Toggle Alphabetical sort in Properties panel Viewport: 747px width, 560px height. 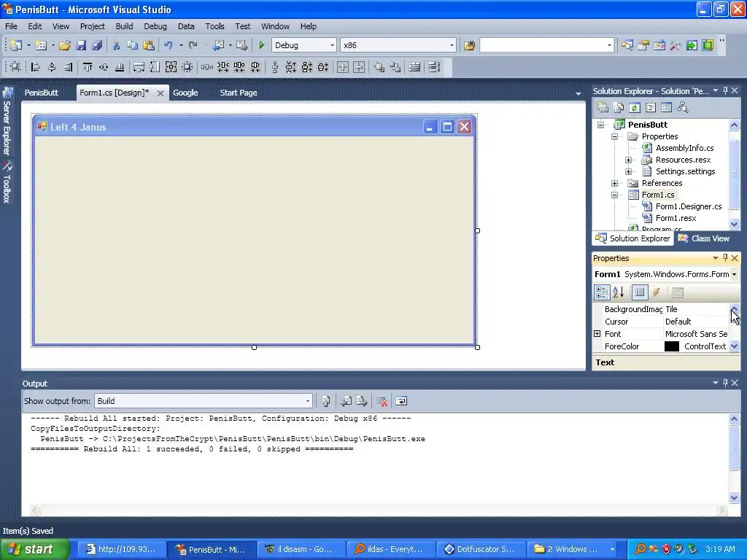coord(619,292)
